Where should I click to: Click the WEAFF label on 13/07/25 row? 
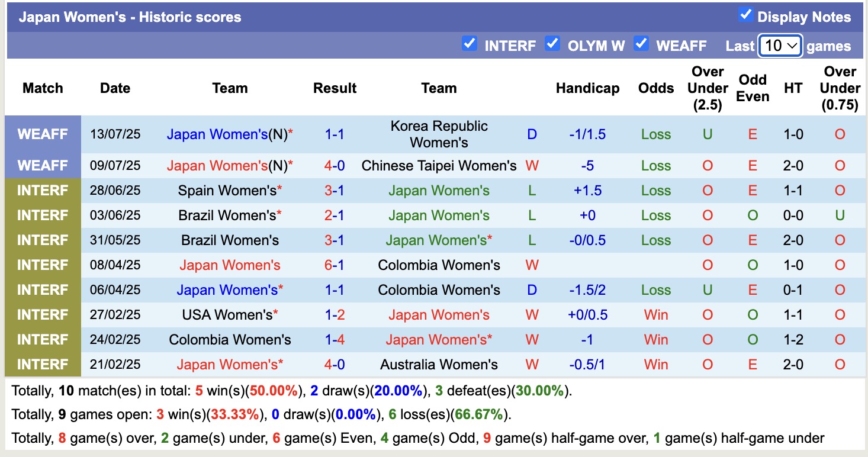(x=43, y=134)
